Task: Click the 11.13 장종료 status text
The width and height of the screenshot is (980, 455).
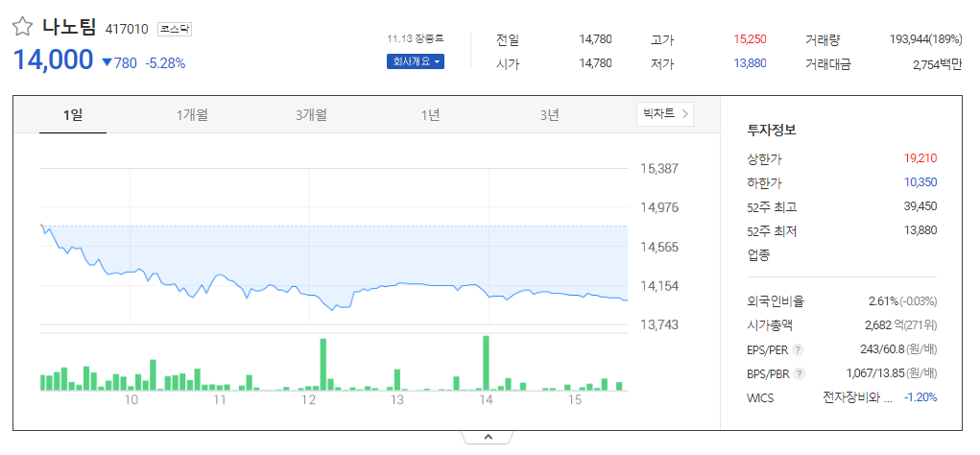Action: point(415,38)
